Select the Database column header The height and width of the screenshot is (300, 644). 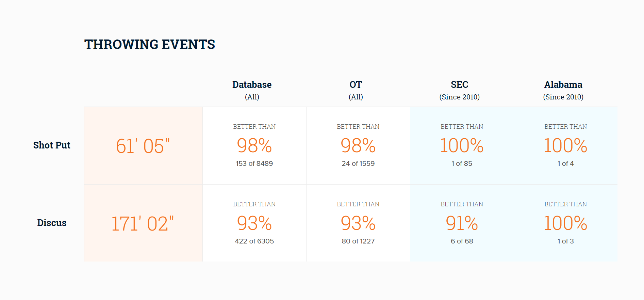pos(252,90)
